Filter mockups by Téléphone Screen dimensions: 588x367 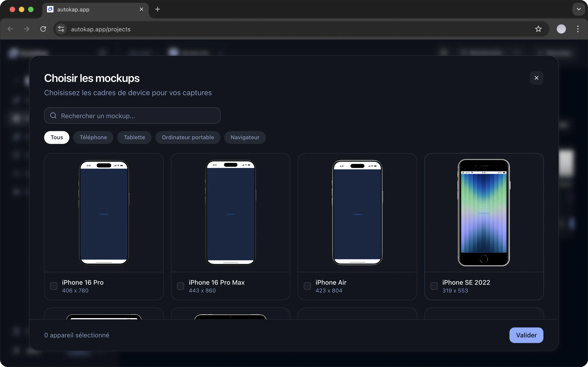pyautogui.click(x=93, y=137)
